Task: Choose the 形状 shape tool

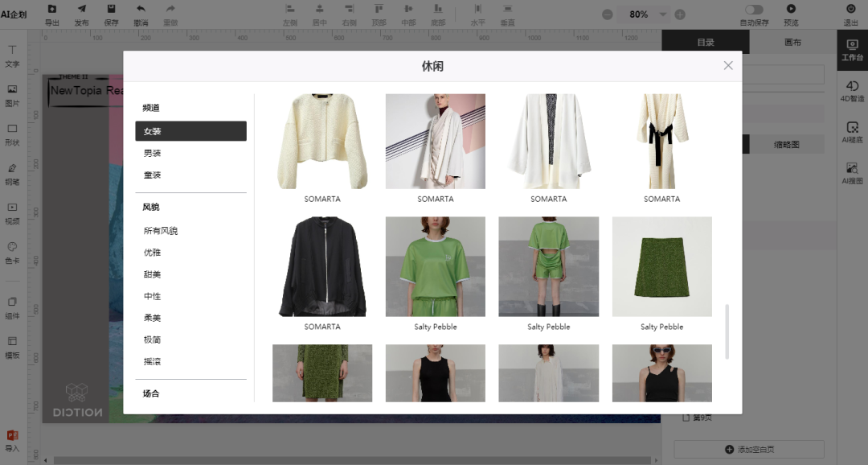Action: [12, 134]
